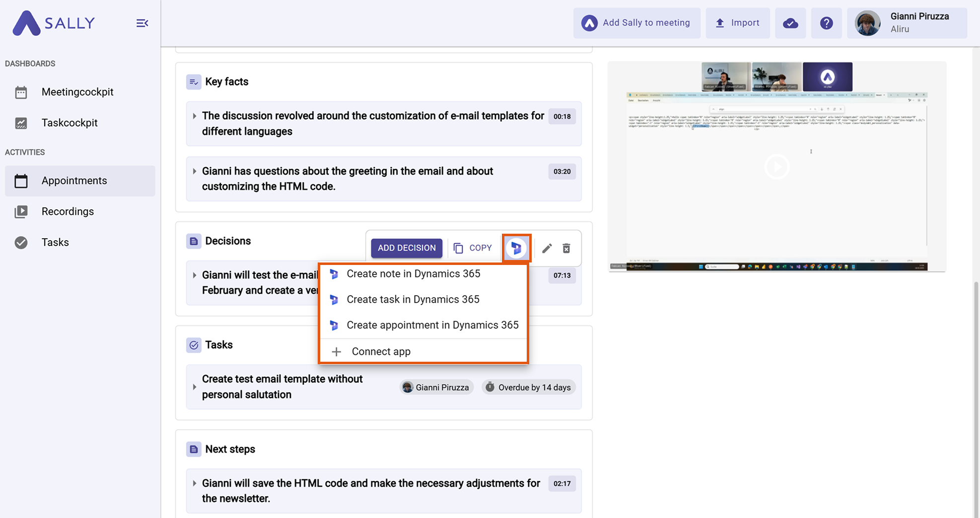980x518 pixels.
Task: Open Recordings section
Action: [80, 211]
